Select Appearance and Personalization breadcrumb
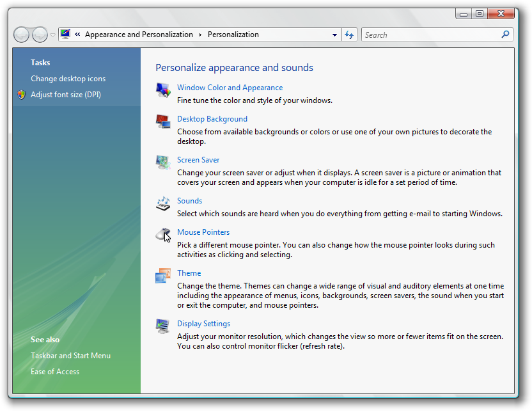The image size is (532, 412). click(x=139, y=35)
